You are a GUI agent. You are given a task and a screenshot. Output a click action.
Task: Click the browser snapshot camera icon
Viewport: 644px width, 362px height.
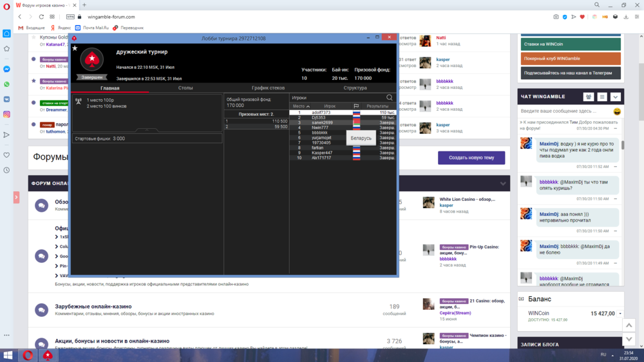pos(556,17)
